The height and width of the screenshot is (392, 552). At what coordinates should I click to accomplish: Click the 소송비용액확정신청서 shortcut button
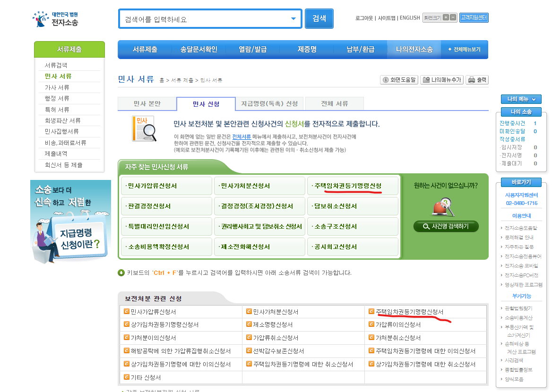166,247
